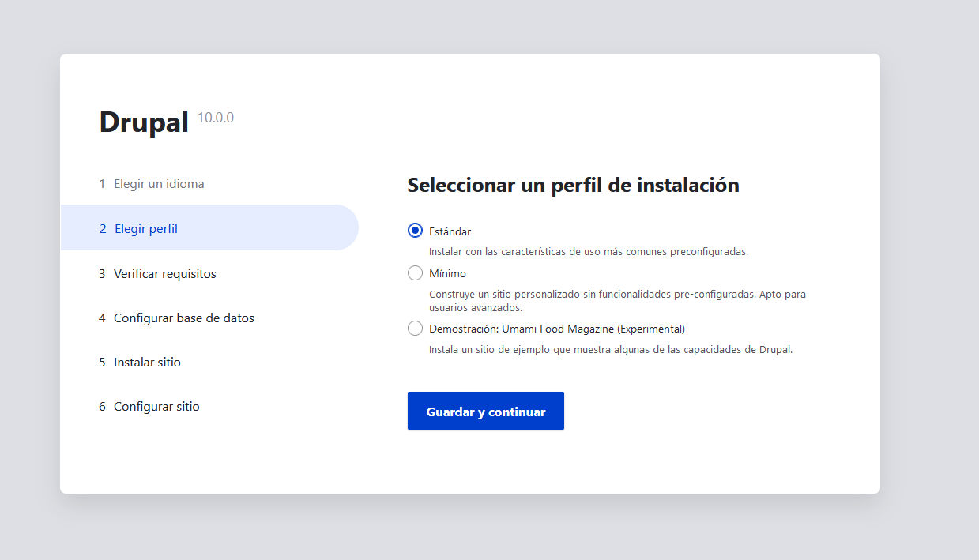Screen dimensions: 979x560
Task: Click the 'Elegir un idioma' step
Action: coord(152,183)
